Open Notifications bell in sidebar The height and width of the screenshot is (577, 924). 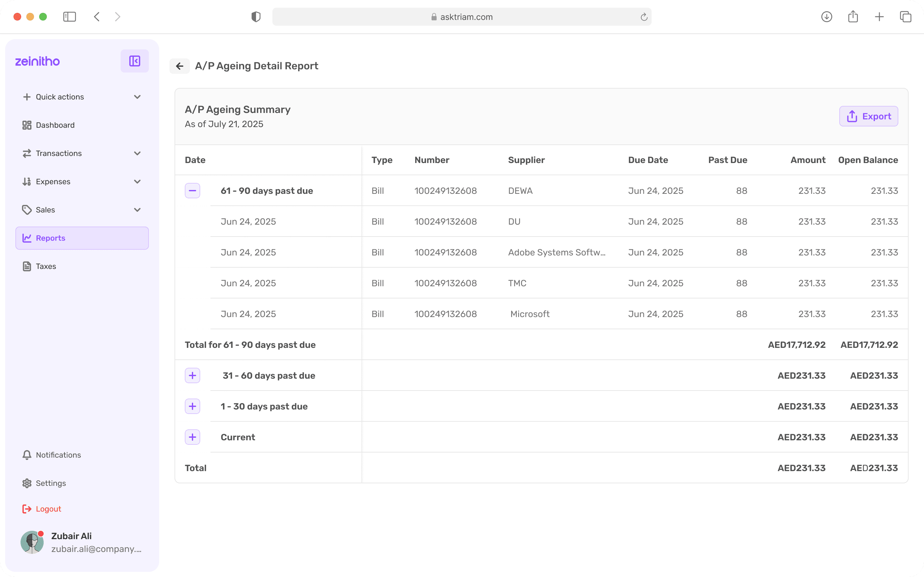[27, 455]
